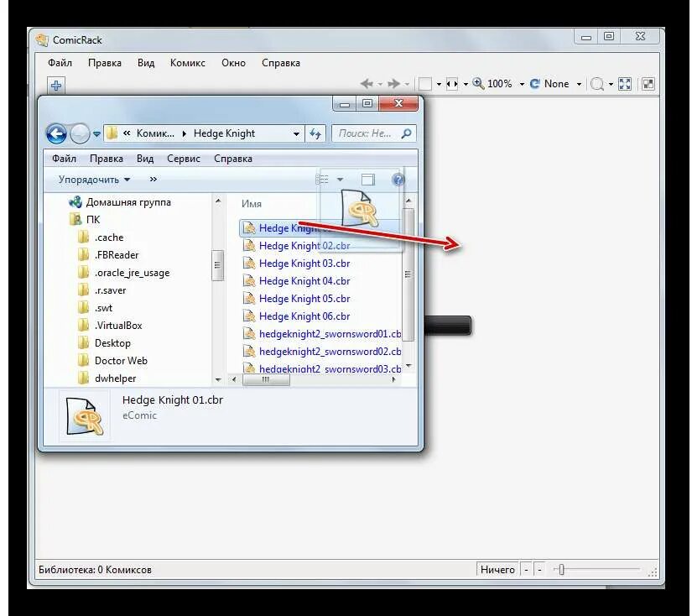Viewport: 692px width, 616px height.
Task: Open address bar history dropdown
Action: (x=296, y=133)
